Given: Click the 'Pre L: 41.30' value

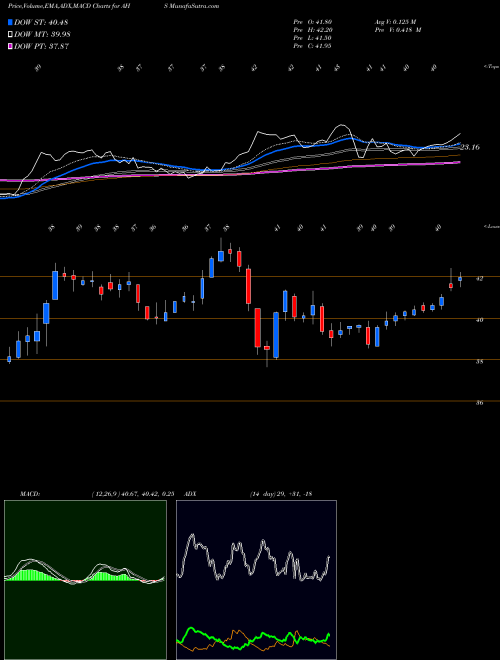Looking at the screenshot, I should point(313,38).
